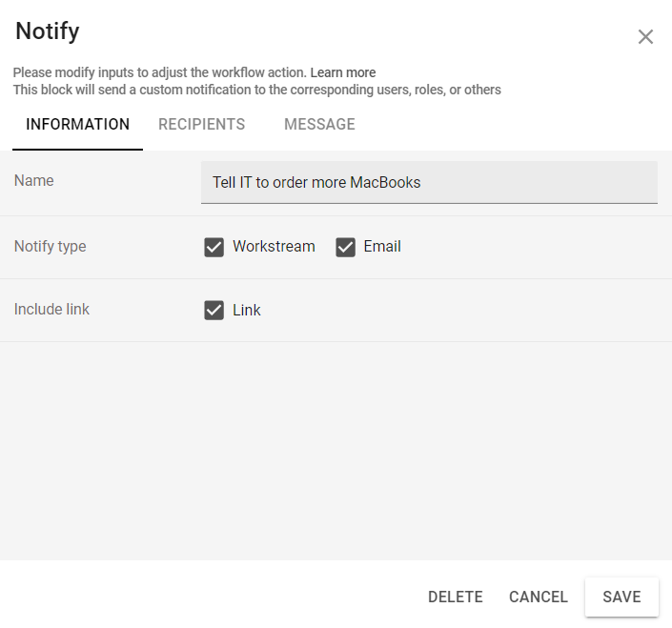The width and height of the screenshot is (672, 628).
Task: Disable the Email checkbox square
Action: point(345,247)
